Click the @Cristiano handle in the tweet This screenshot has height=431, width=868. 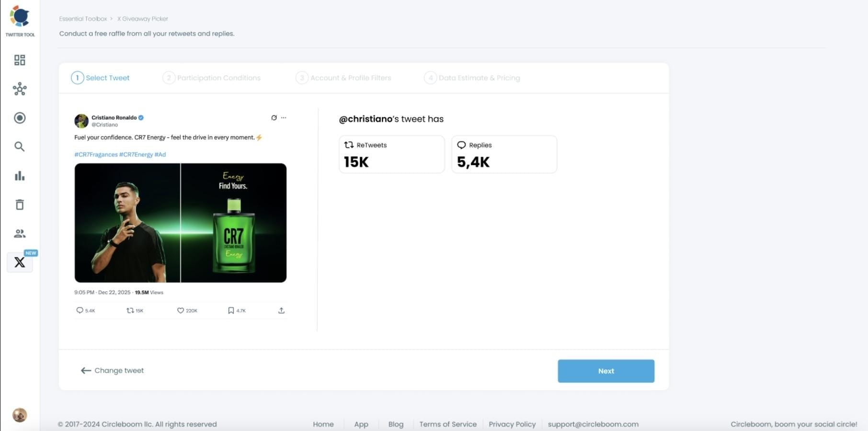[104, 125]
